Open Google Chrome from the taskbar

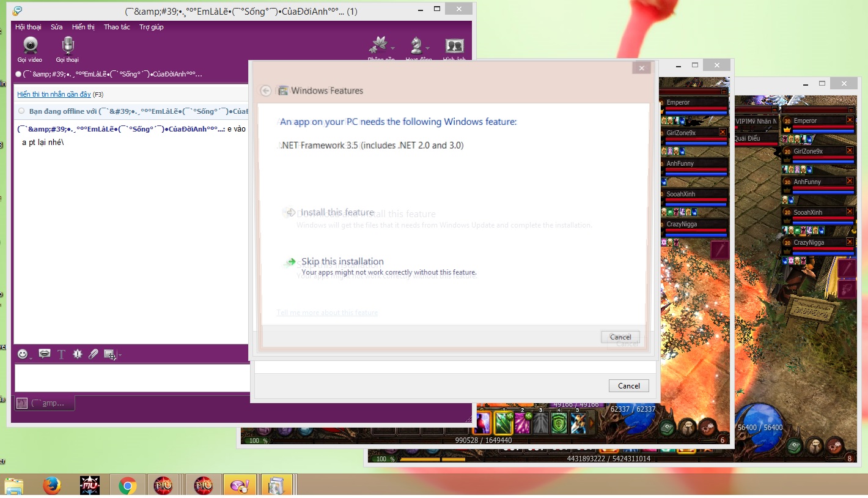[127, 486]
